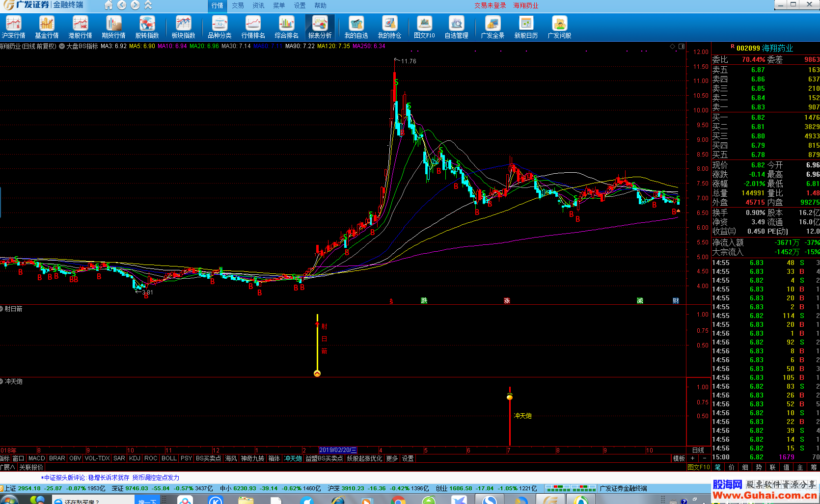Open the 资讯 menu
Viewport: 820px width, 504px height.
(x=259, y=5)
